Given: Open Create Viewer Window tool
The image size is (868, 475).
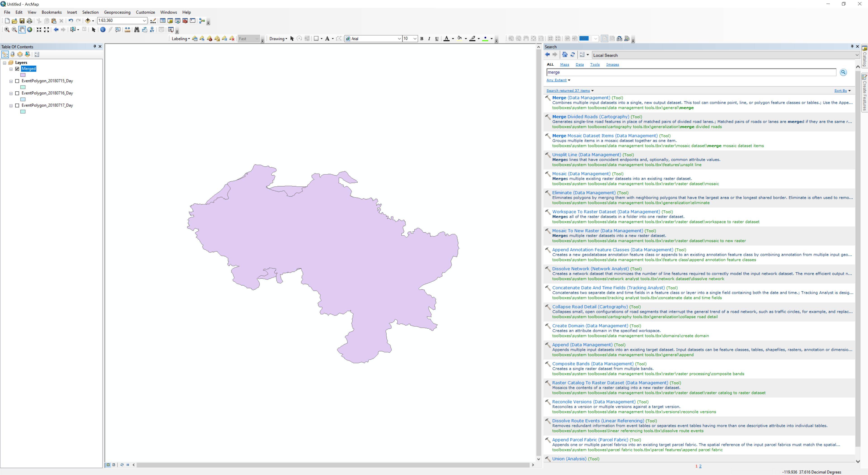Looking at the screenshot, I should [171, 30].
